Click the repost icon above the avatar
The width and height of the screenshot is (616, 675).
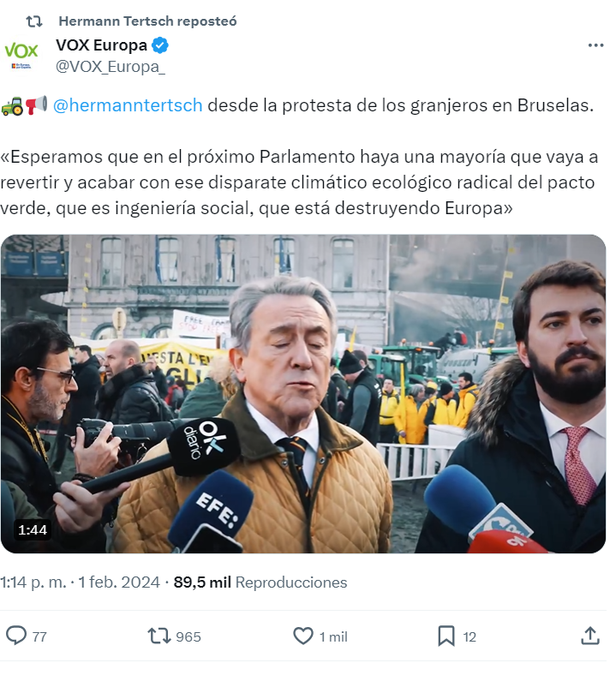[34, 21]
